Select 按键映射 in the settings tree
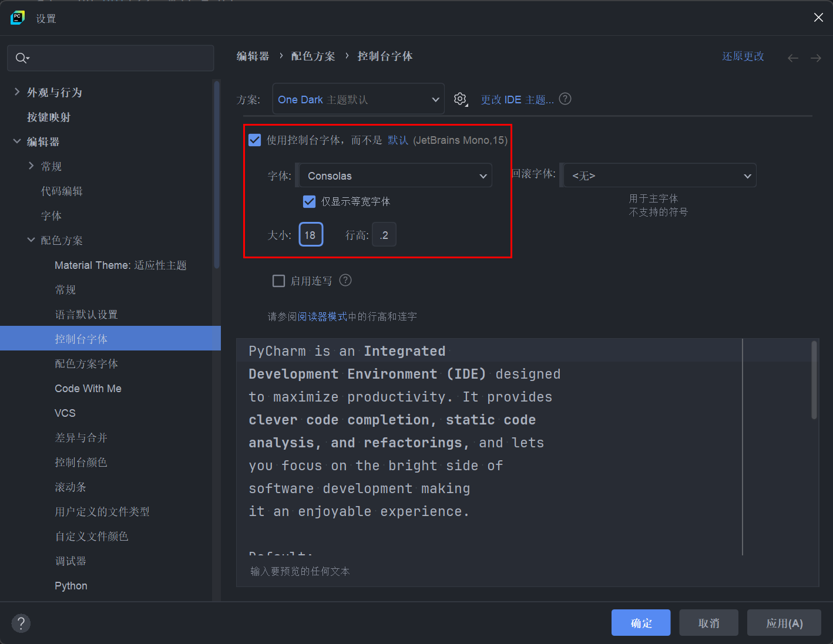833x644 pixels. [49, 117]
